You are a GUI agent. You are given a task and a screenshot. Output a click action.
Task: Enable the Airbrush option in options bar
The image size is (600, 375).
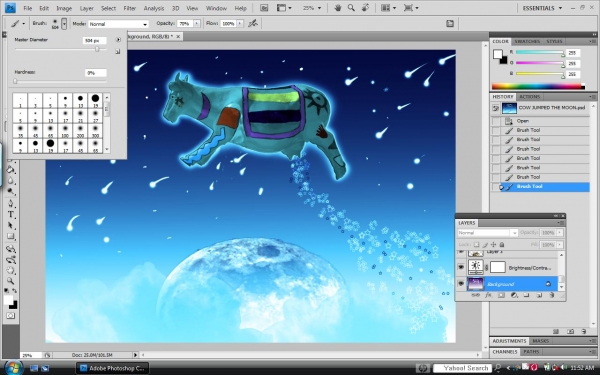pos(253,23)
